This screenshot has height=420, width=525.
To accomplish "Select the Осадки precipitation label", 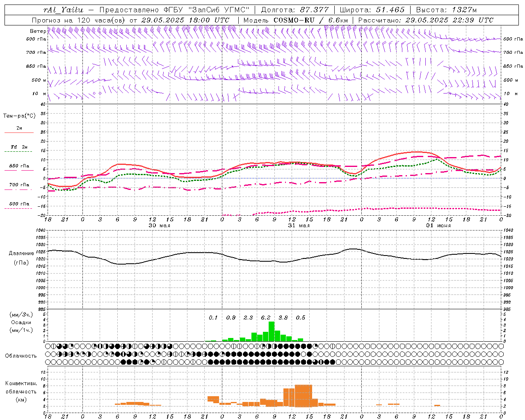I will point(21,322).
